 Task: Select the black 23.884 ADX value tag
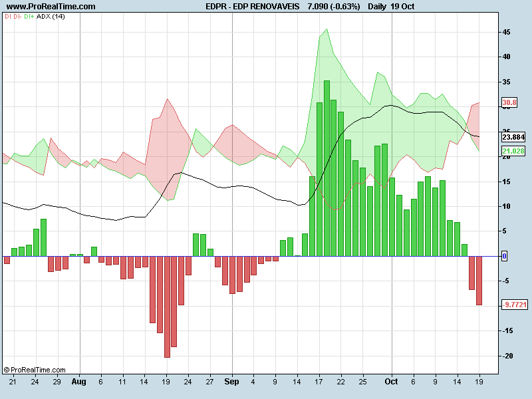513,137
